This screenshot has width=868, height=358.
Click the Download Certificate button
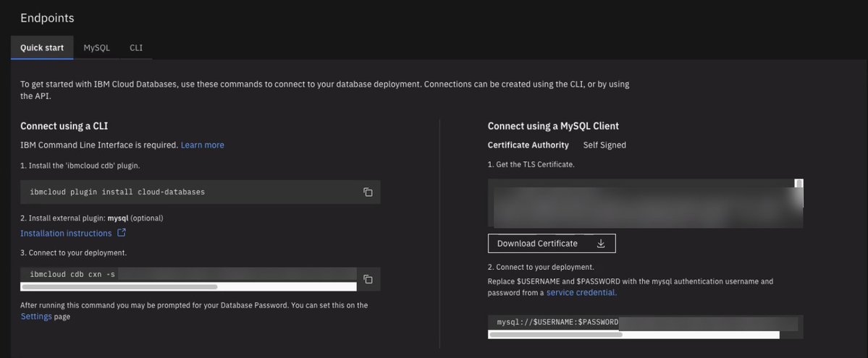pos(552,244)
